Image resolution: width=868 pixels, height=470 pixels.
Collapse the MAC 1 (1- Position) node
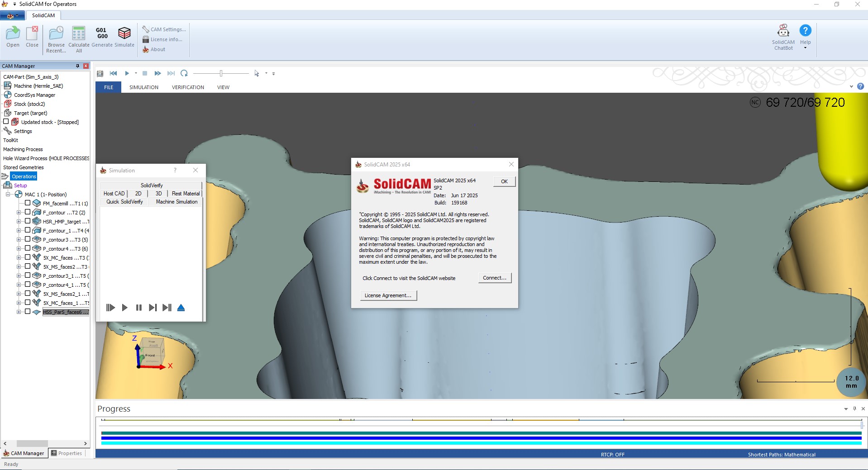tap(8, 194)
